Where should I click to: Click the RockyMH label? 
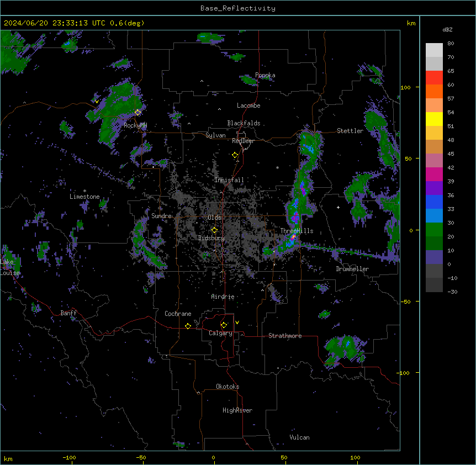[135, 125]
